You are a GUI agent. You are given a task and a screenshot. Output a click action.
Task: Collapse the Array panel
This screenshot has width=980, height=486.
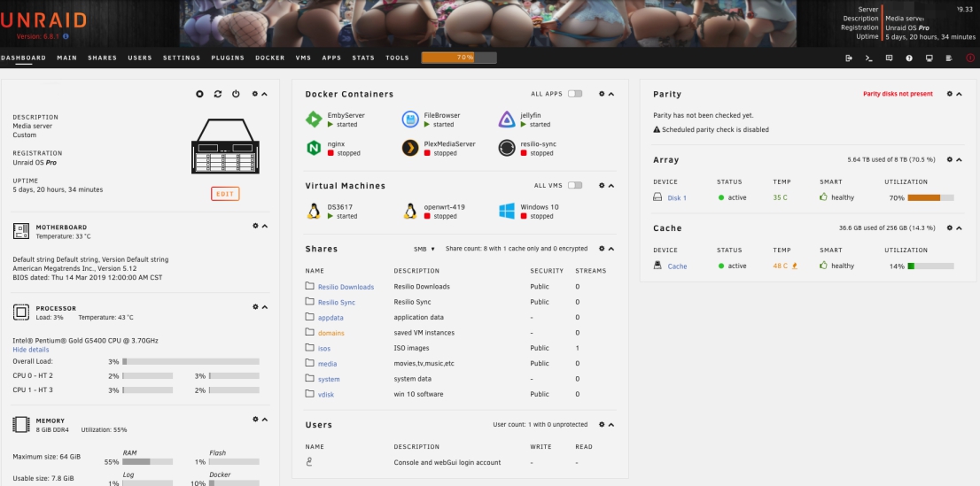[x=959, y=159]
